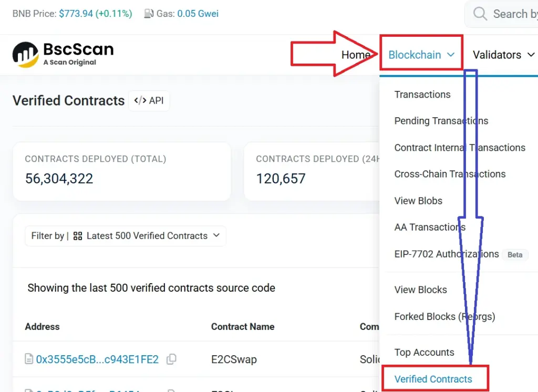The image size is (538, 392).
Task: Select Transactions from Blockchain menu
Action: tap(422, 95)
